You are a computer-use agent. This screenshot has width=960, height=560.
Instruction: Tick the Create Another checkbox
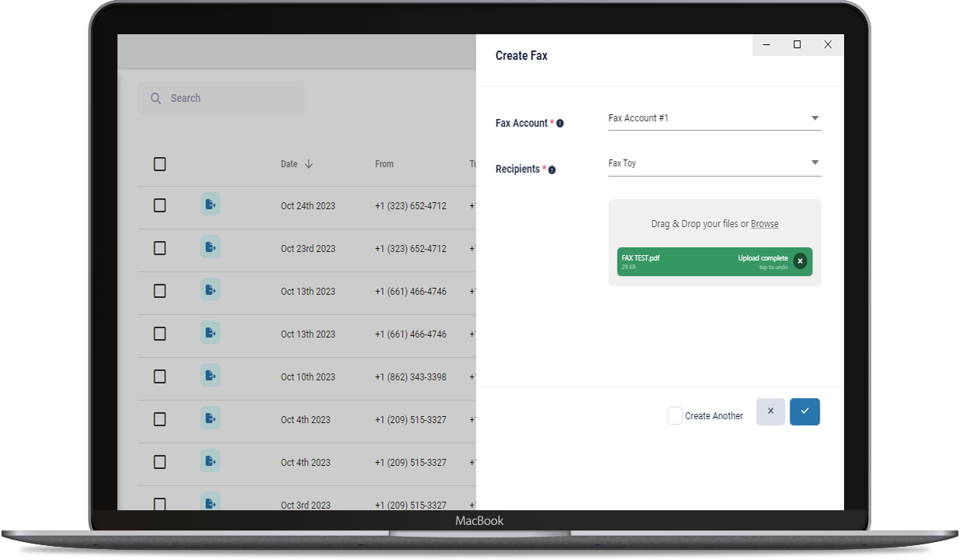[674, 416]
